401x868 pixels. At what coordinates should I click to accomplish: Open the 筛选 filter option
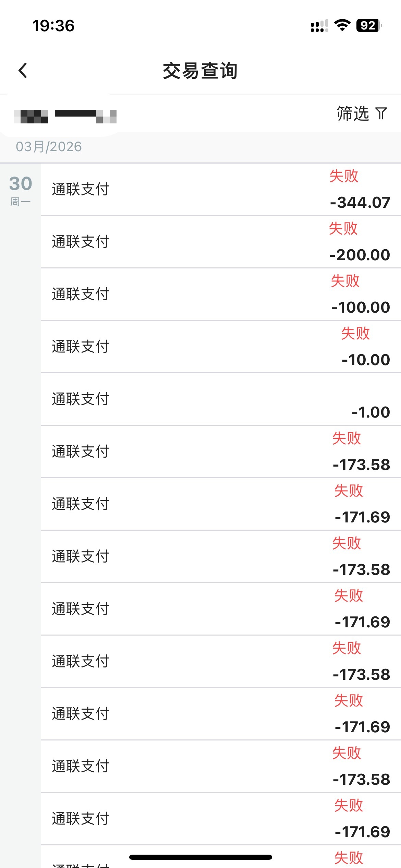[353, 113]
